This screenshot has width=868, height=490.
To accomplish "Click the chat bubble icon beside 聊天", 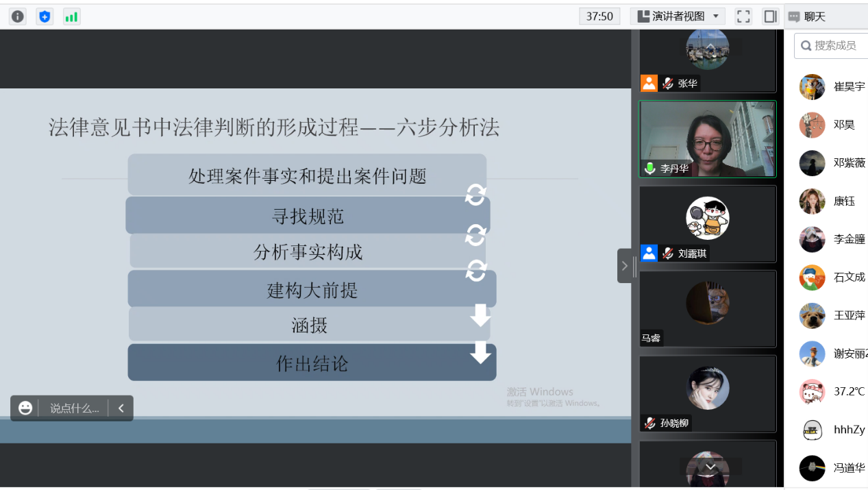I will point(794,16).
